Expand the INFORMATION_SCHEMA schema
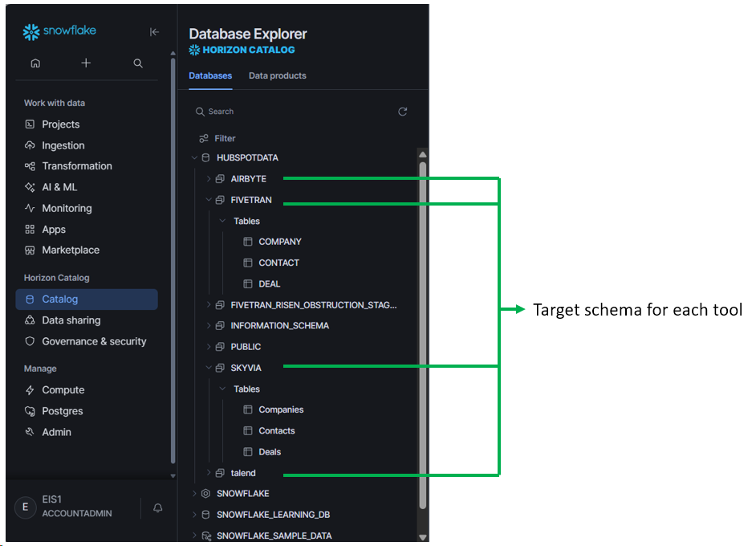The height and width of the screenshot is (546, 756). [209, 326]
